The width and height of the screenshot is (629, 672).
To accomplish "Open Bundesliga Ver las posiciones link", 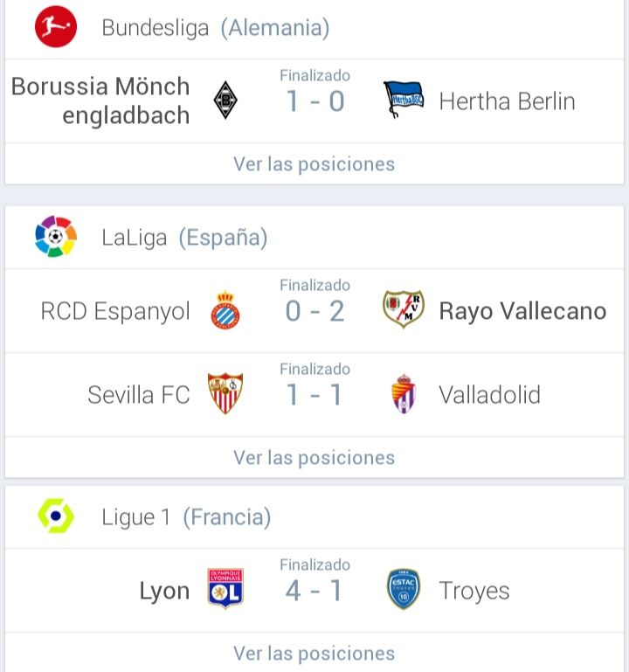I will [x=314, y=163].
